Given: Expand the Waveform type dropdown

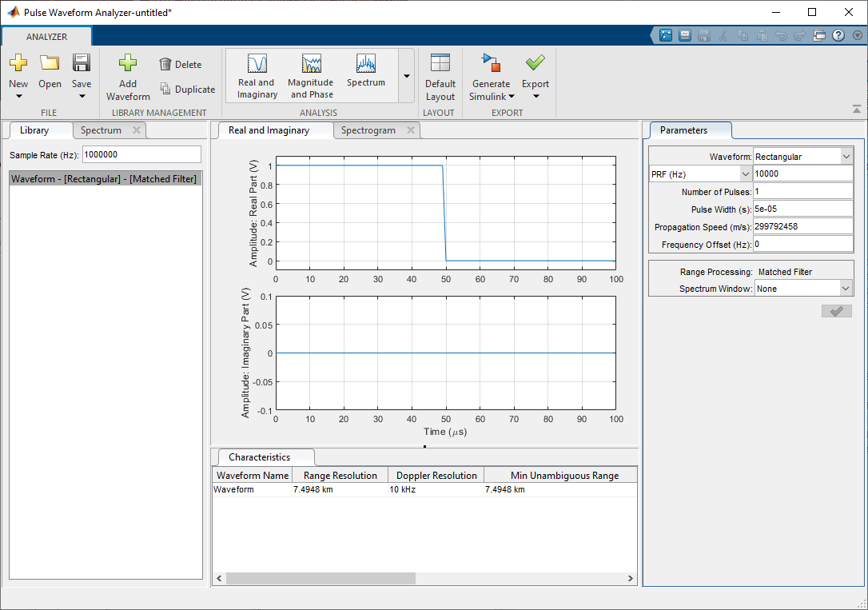Looking at the screenshot, I should (846, 157).
